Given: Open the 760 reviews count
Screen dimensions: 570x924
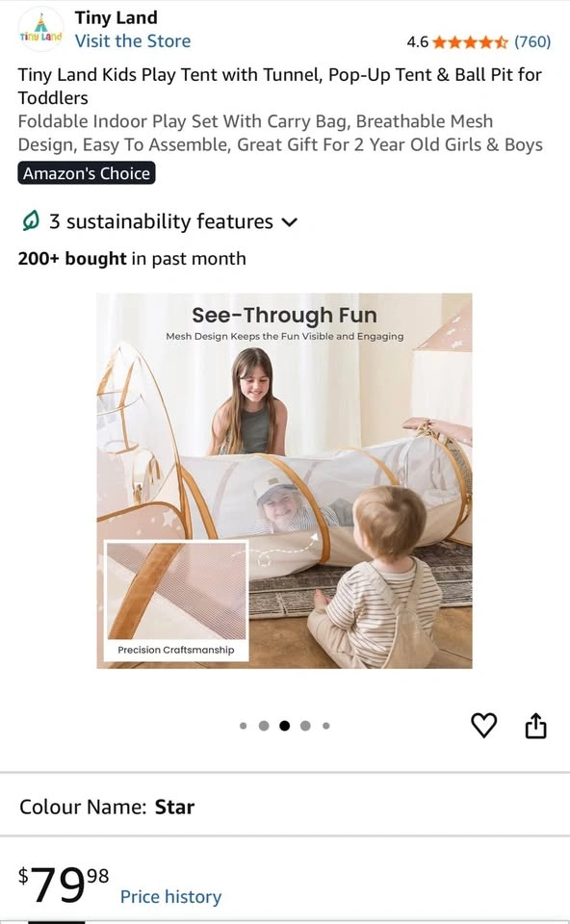Looking at the screenshot, I should (x=532, y=41).
